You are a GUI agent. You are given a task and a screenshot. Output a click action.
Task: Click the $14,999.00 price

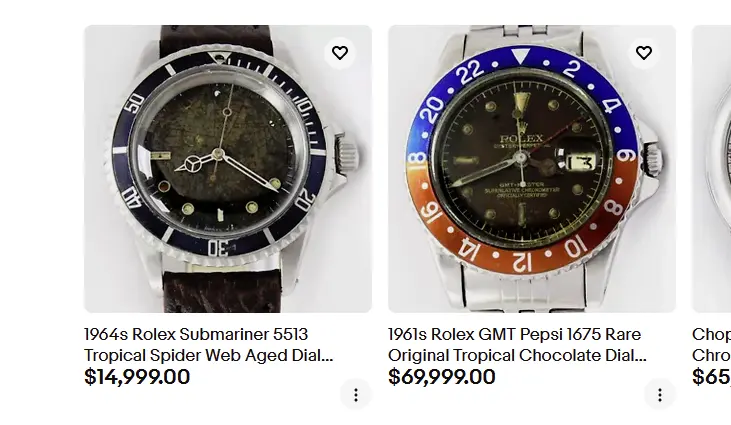click(x=137, y=377)
